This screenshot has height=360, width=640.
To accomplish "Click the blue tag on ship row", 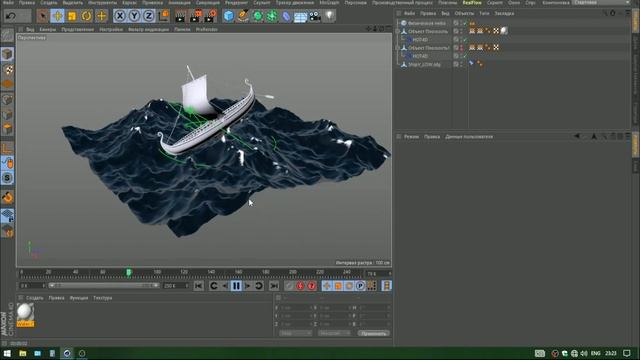I will [x=471, y=63].
